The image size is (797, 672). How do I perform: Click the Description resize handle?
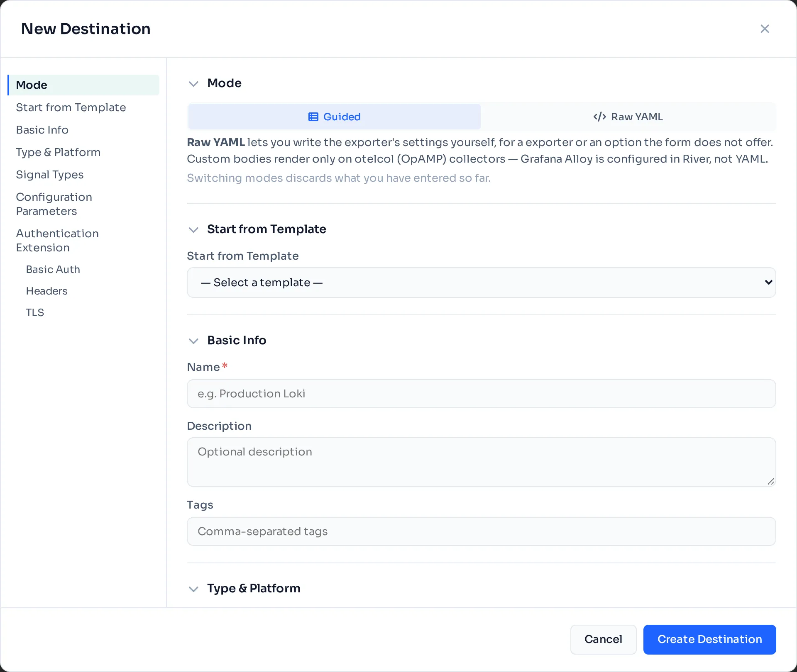point(771,482)
